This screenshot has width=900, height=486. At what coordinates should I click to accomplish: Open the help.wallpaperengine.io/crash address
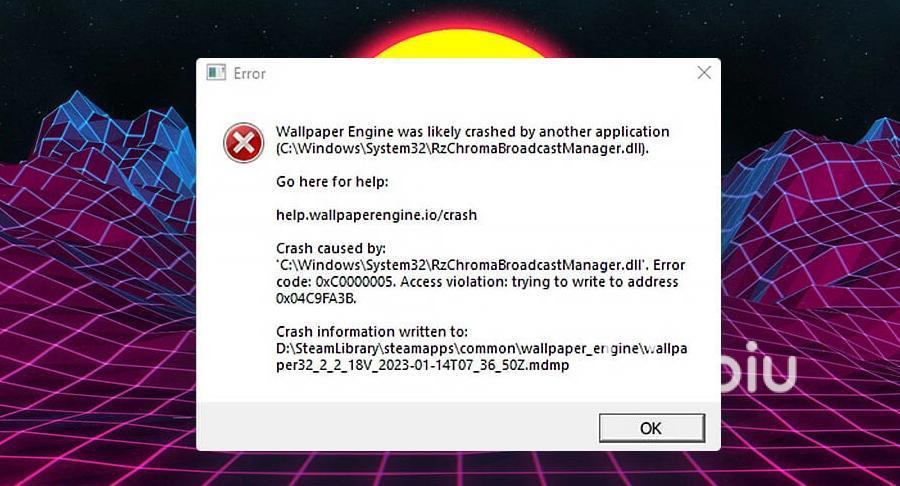(x=377, y=215)
